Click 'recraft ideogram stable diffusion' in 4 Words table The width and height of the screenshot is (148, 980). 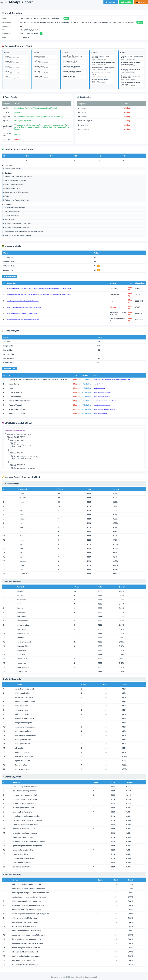(25, 787)
